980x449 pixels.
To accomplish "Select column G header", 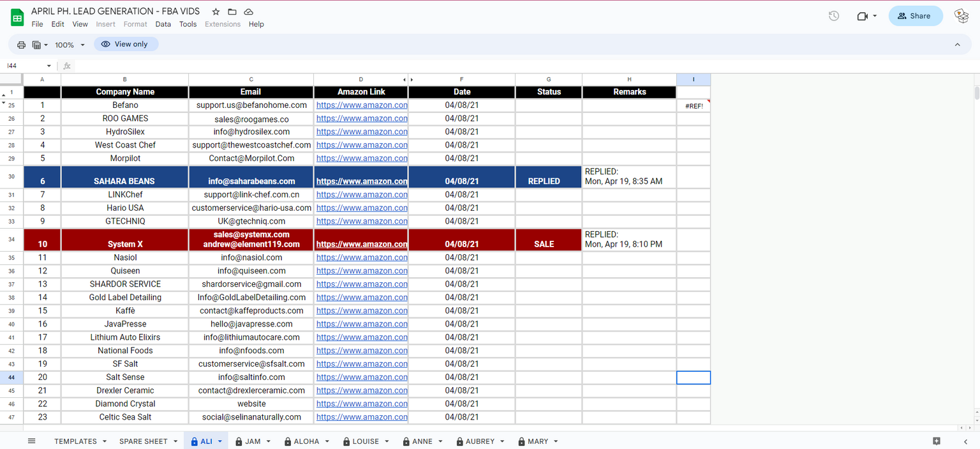I will 549,79.
